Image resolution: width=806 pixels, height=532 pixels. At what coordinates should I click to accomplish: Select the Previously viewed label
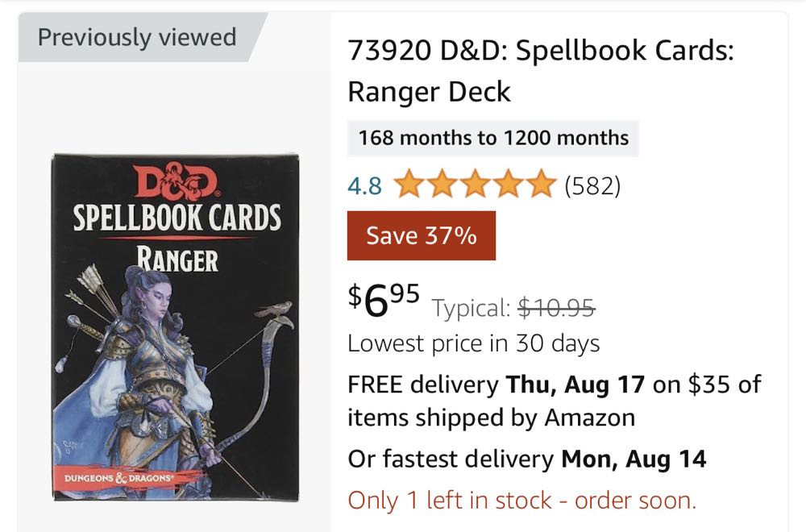(137, 36)
